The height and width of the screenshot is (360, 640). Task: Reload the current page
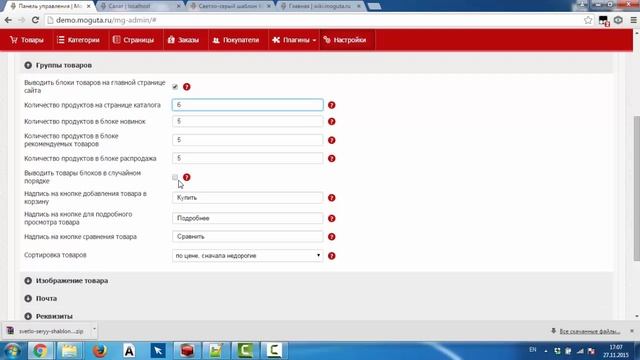35,20
